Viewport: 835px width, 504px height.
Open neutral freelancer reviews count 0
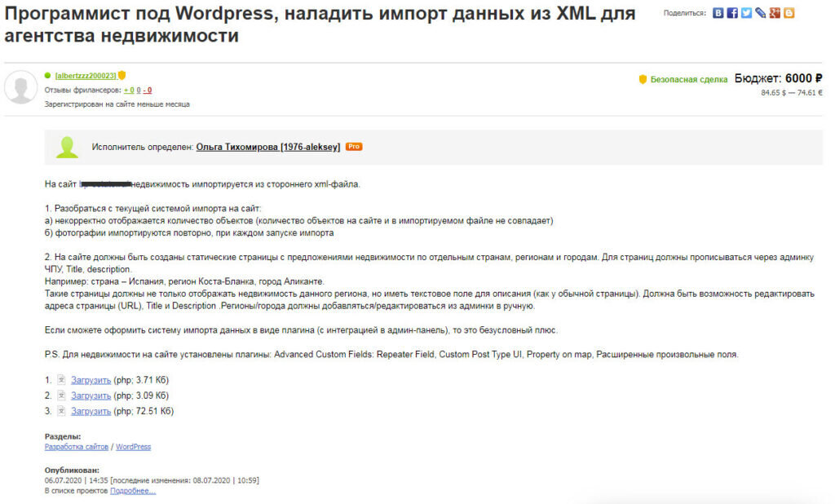(139, 90)
